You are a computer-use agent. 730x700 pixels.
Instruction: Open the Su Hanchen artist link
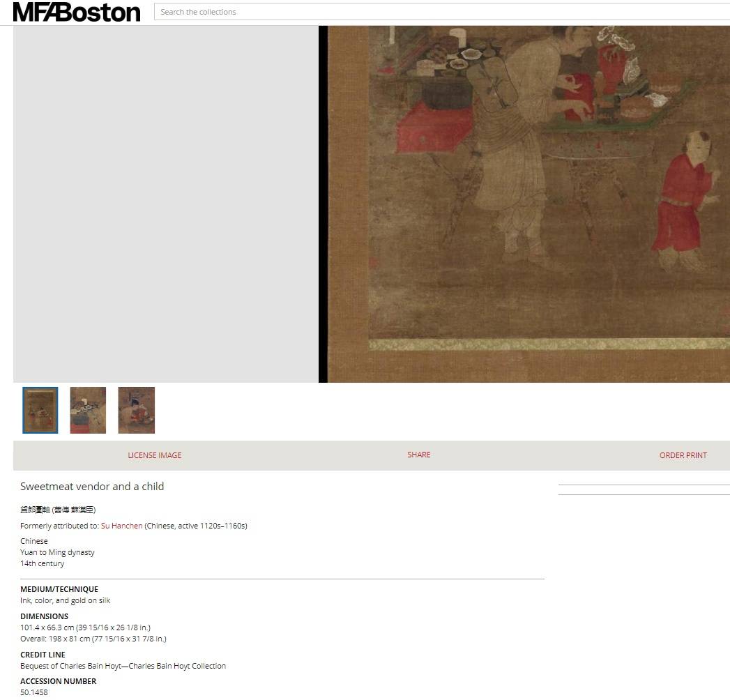click(121, 526)
